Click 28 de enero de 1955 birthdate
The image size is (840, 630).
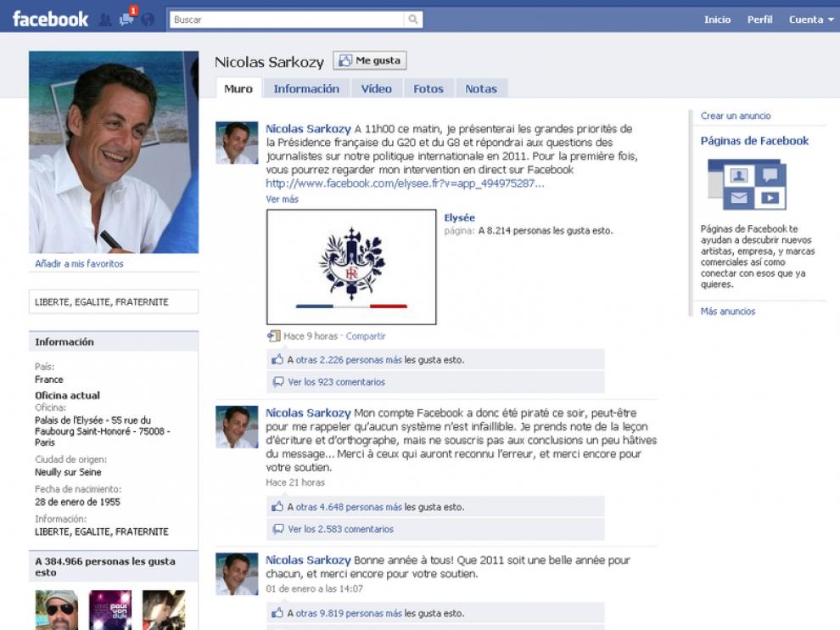(78, 502)
